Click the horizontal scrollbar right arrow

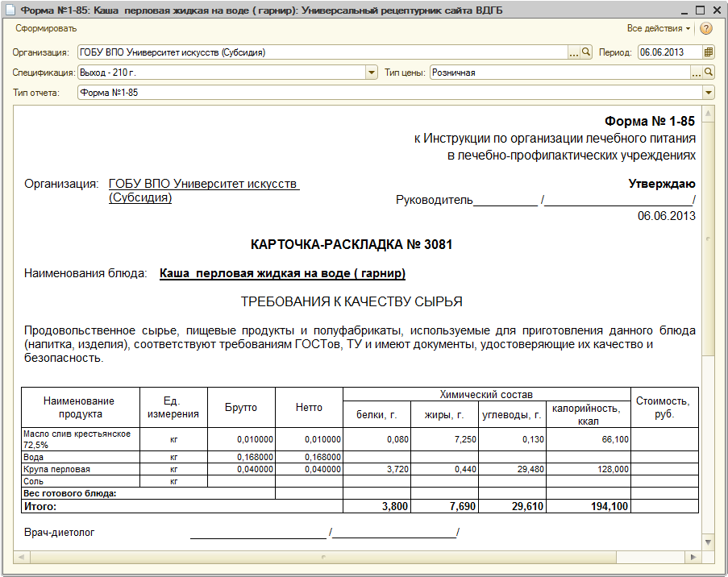pos(693,557)
